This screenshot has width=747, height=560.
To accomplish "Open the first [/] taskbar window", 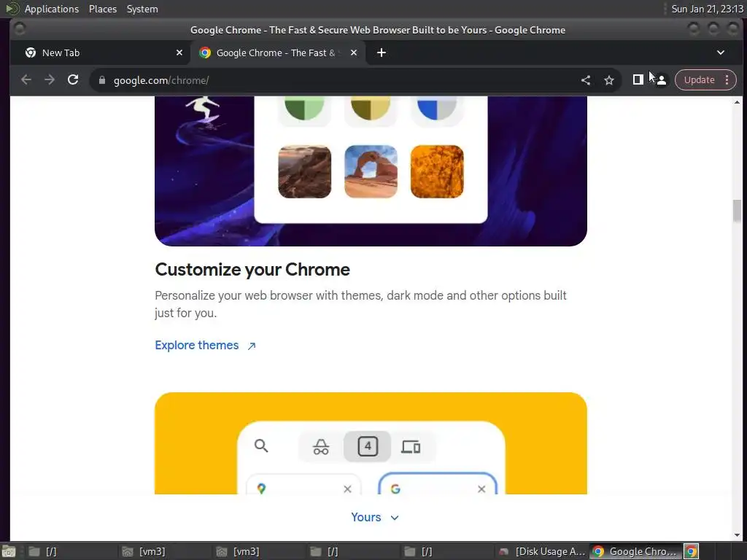I will tap(69, 551).
